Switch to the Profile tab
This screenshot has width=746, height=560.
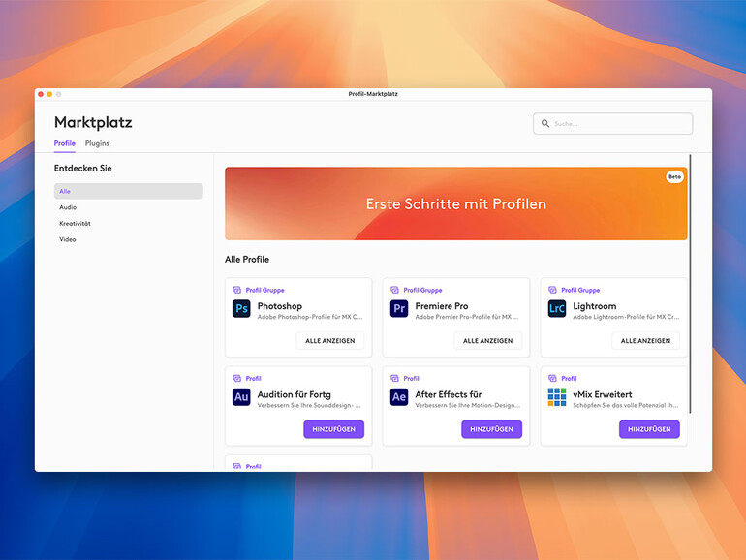point(64,143)
